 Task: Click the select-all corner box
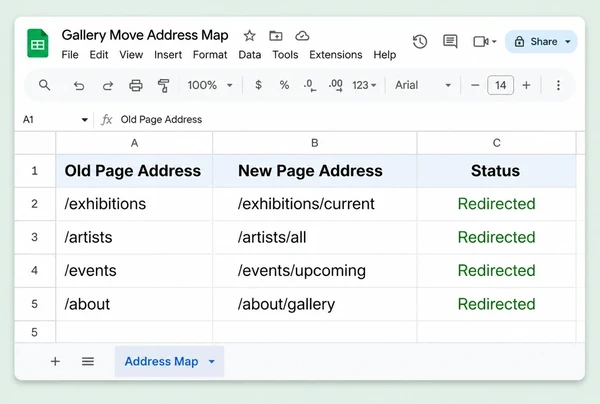click(35, 143)
